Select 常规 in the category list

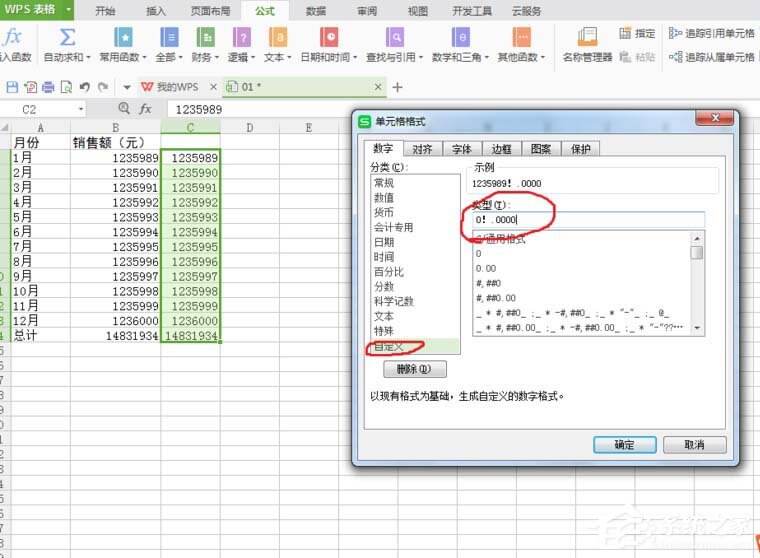(384, 183)
